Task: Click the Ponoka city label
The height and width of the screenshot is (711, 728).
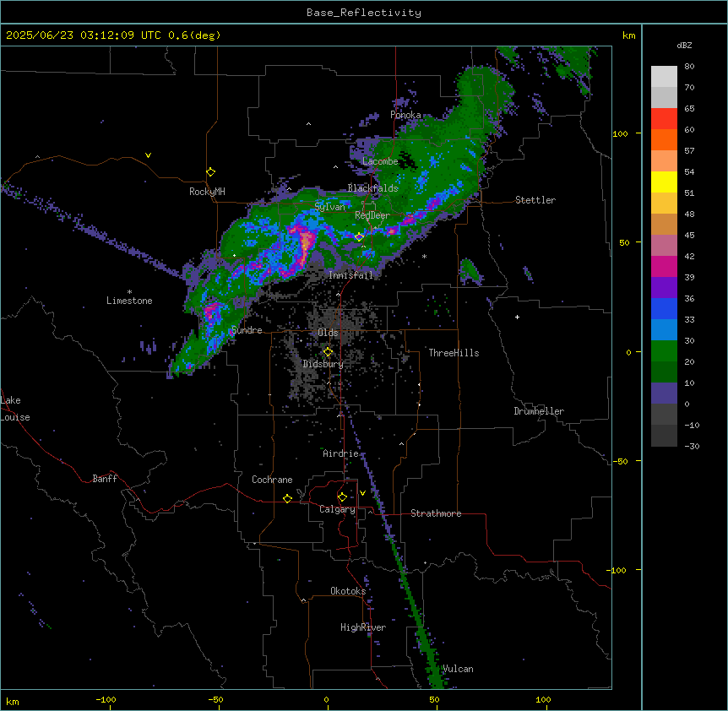Action: click(405, 115)
